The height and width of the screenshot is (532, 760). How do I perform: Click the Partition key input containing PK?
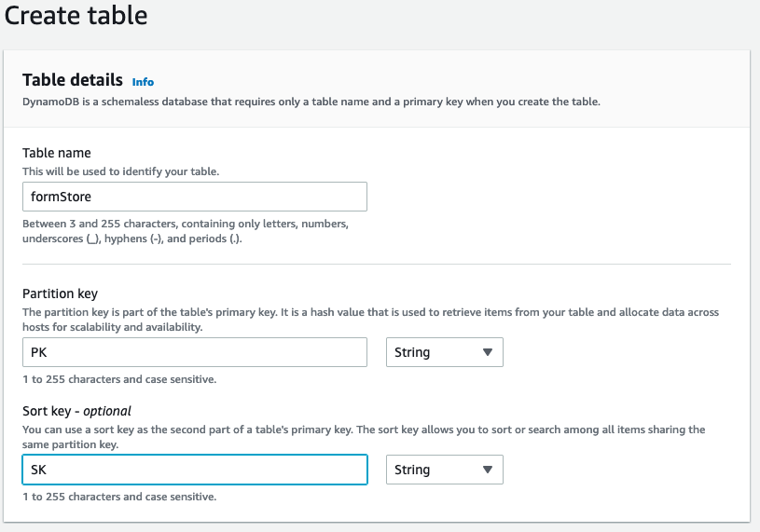(194, 352)
